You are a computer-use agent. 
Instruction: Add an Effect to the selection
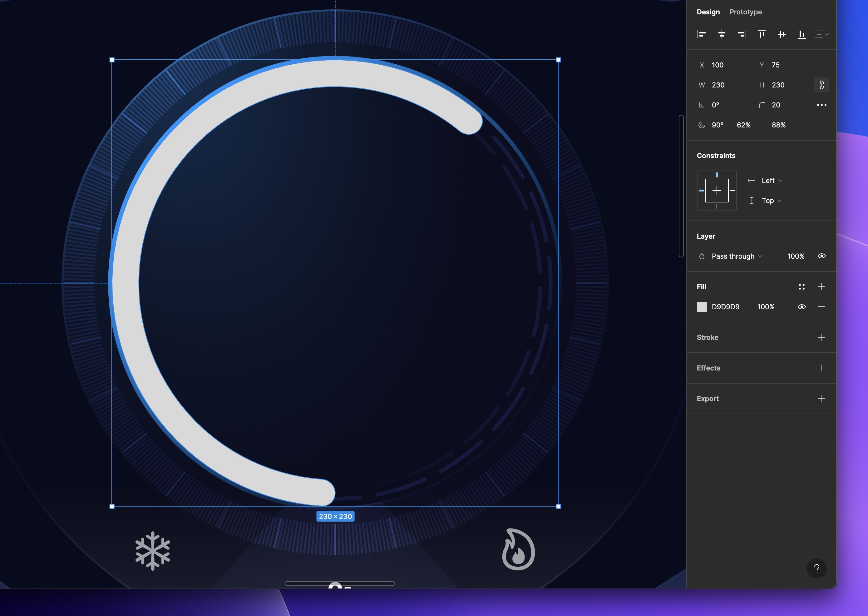pyautogui.click(x=822, y=368)
